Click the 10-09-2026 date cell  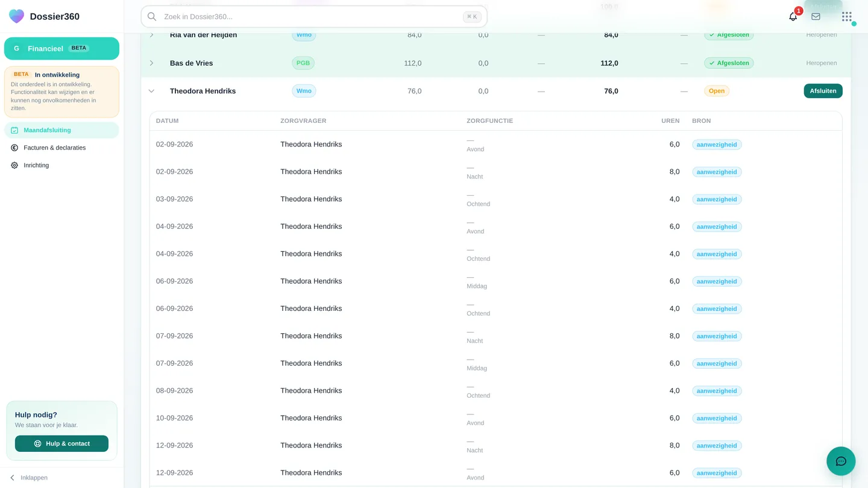coord(174,418)
